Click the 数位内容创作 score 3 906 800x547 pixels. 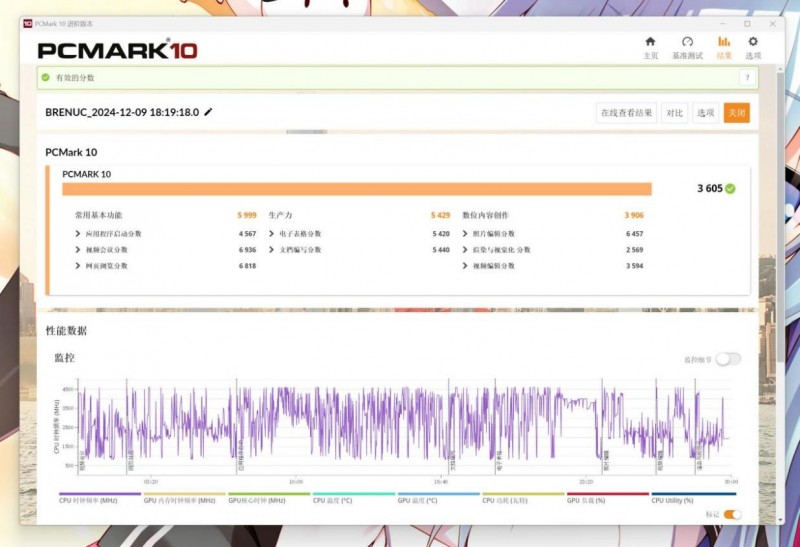[x=634, y=215]
